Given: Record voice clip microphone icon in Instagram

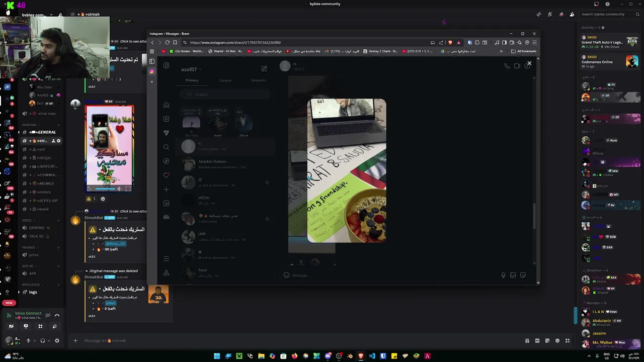Looking at the screenshot, I should point(503,275).
